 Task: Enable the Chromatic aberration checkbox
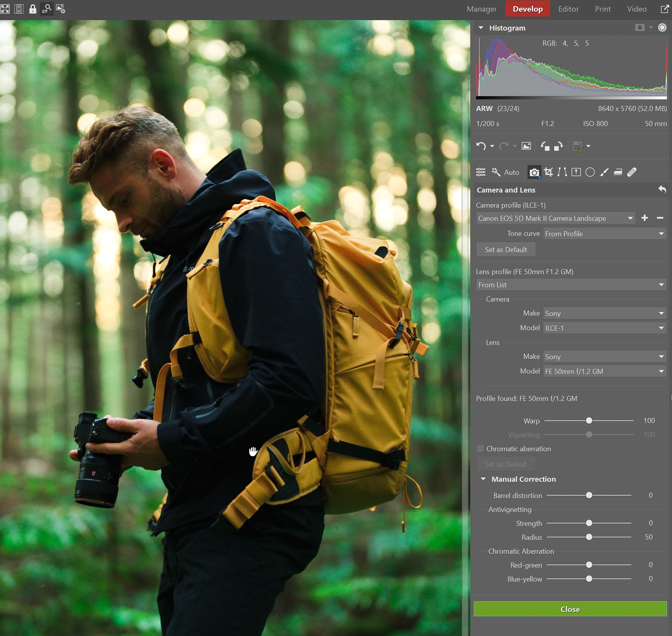480,448
